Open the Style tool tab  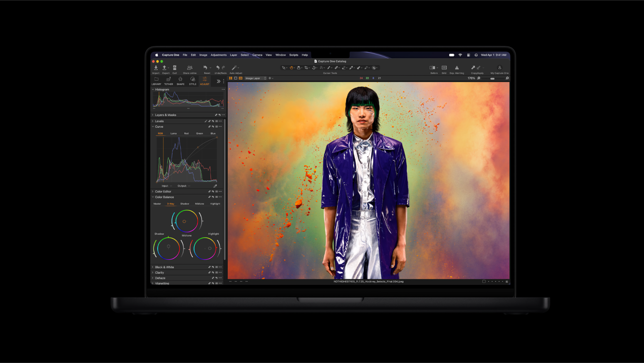point(193,81)
